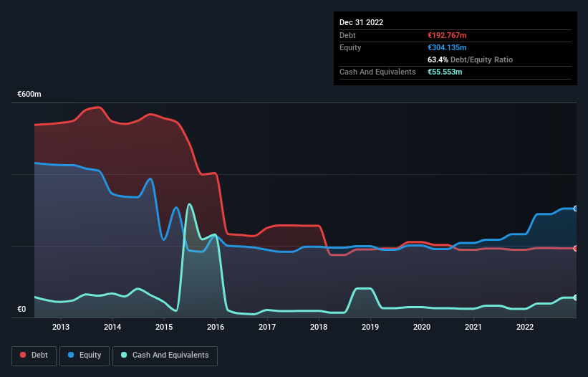Click Cash And Equivalents label in tooltip

pyautogui.click(x=377, y=72)
